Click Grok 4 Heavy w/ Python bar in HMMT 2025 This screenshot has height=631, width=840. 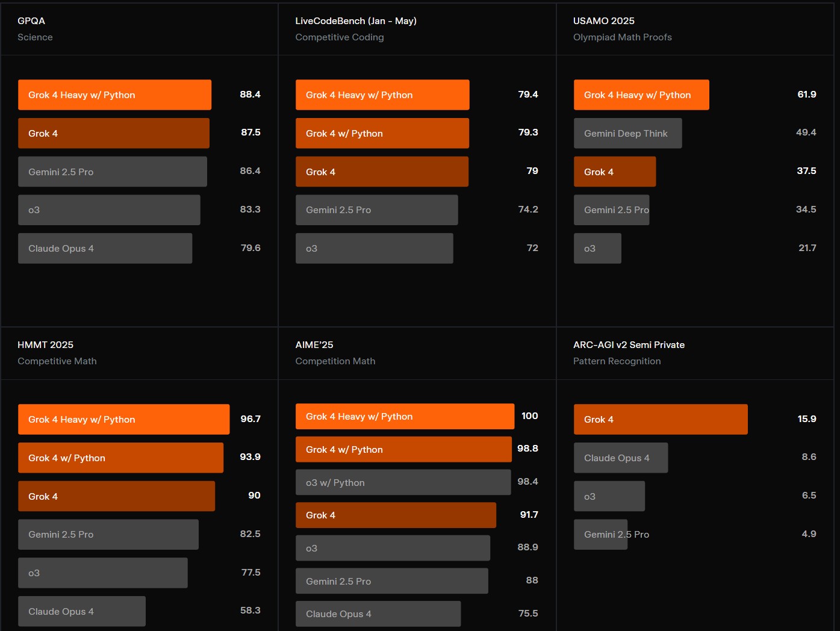tap(124, 419)
